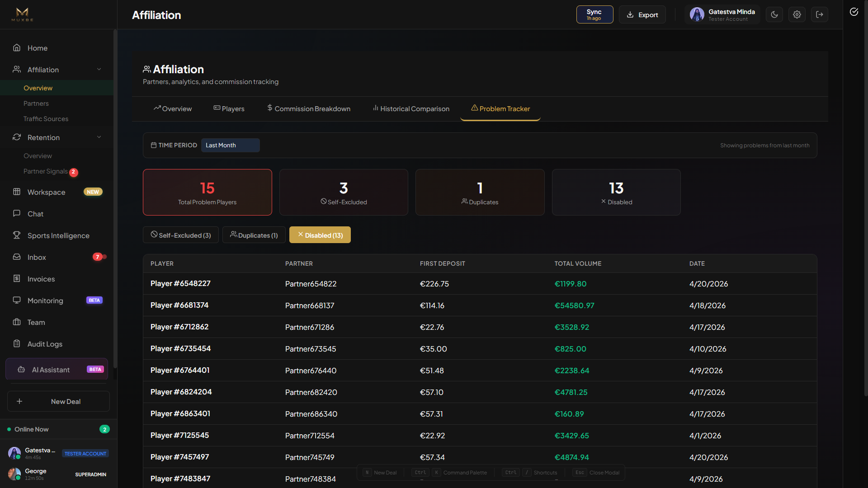This screenshot has width=868, height=488.
Task: Click George's avatar in online list
Action: pos(14,474)
